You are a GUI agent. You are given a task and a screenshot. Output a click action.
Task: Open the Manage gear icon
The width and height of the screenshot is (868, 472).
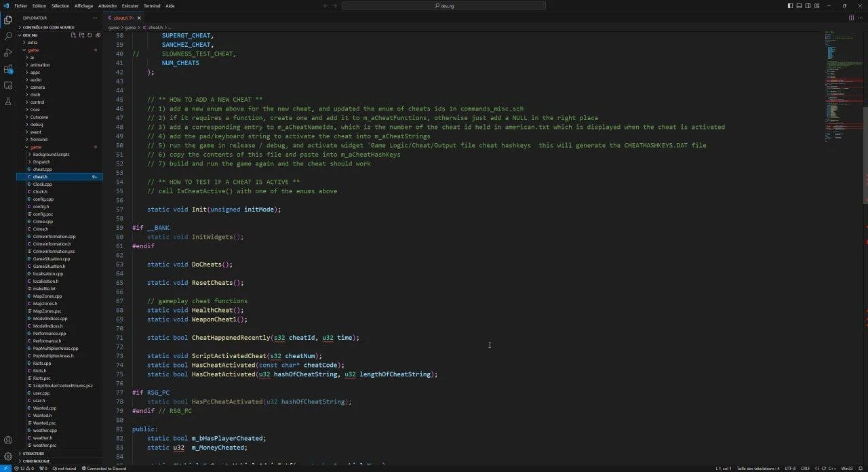[x=8, y=456]
